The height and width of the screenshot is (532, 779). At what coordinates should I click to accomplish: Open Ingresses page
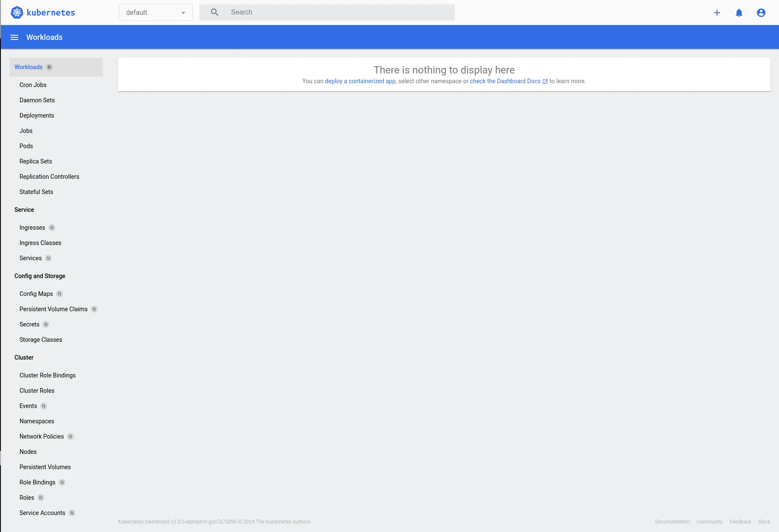32,228
